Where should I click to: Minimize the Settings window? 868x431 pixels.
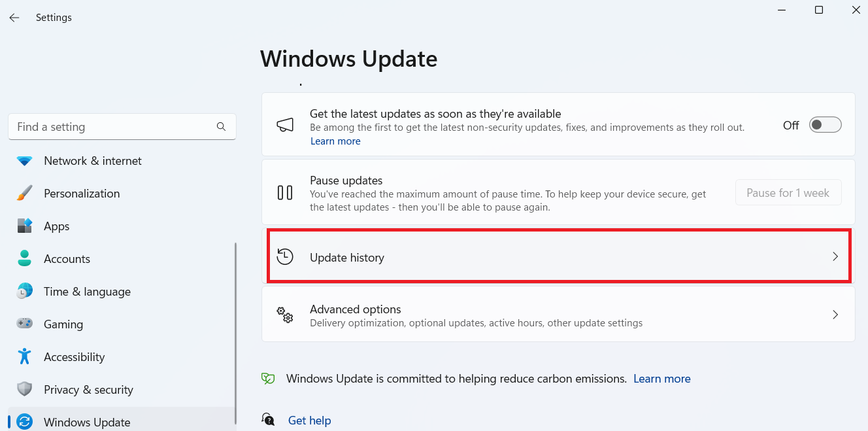pos(781,10)
